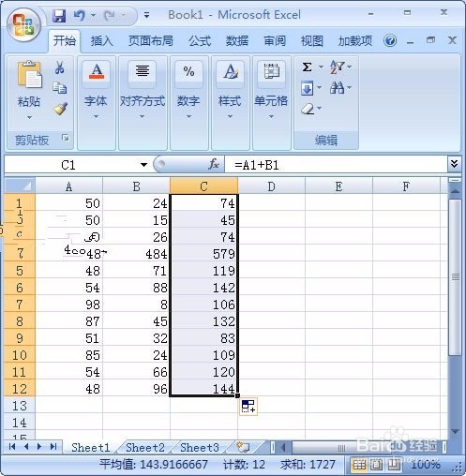Switch to the Sheet3 tab
This screenshot has width=466, height=476.
(200, 447)
